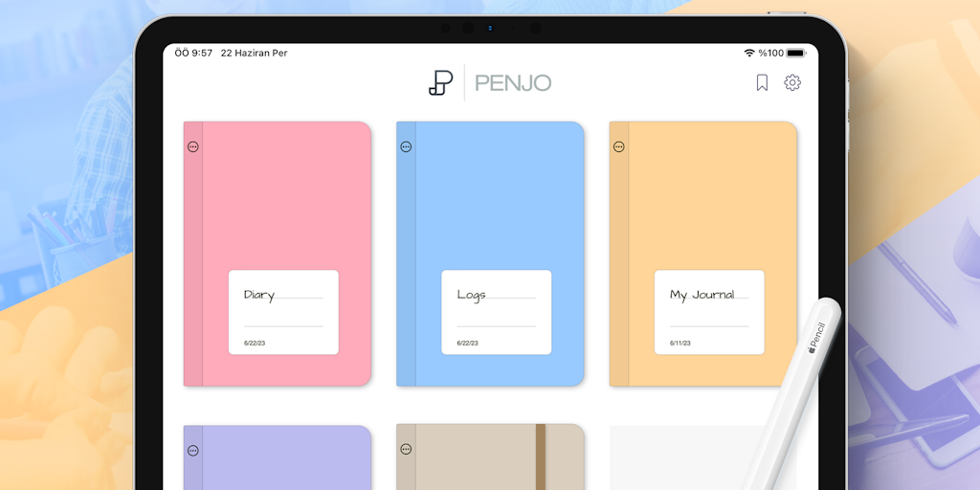The image size is (980, 490).
Task: Open the orange My Journal notebook
Action: (x=703, y=254)
